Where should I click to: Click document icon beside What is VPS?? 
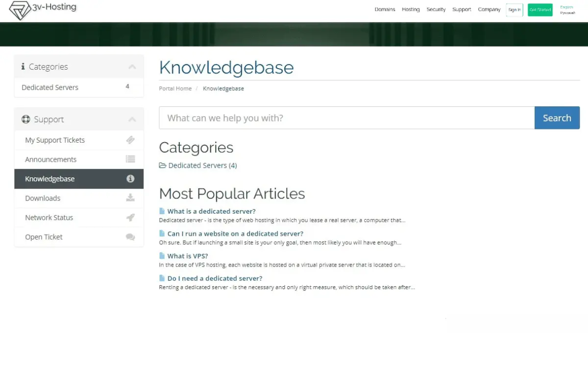(x=162, y=256)
